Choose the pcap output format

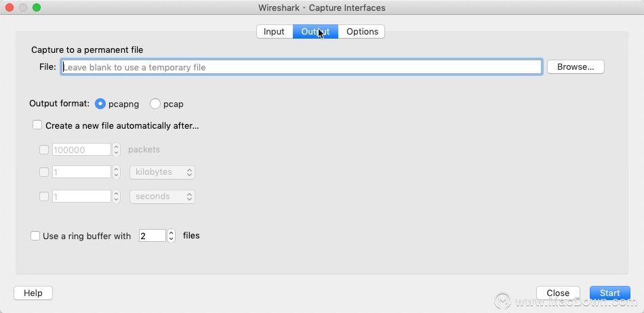(x=155, y=104)
